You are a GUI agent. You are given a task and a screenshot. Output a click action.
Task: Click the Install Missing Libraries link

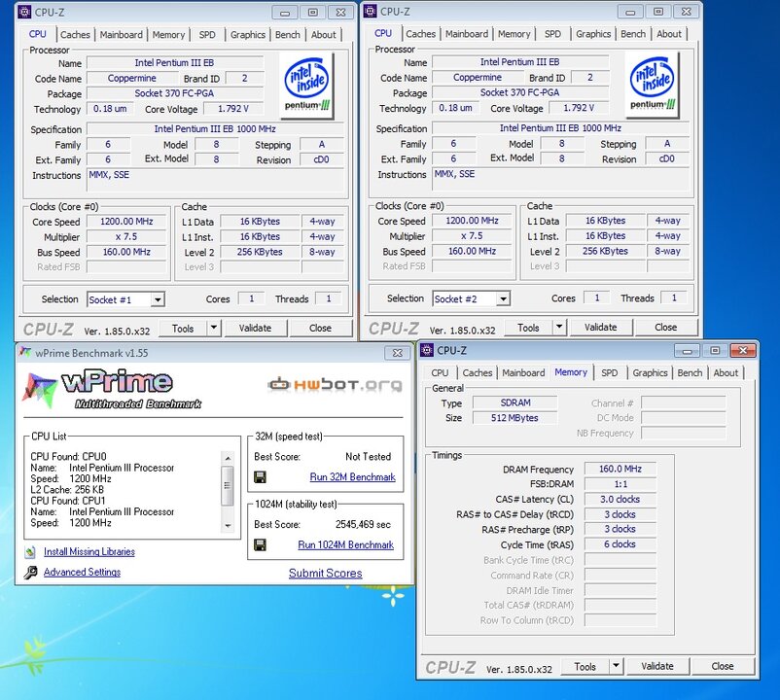coord(89,552)
